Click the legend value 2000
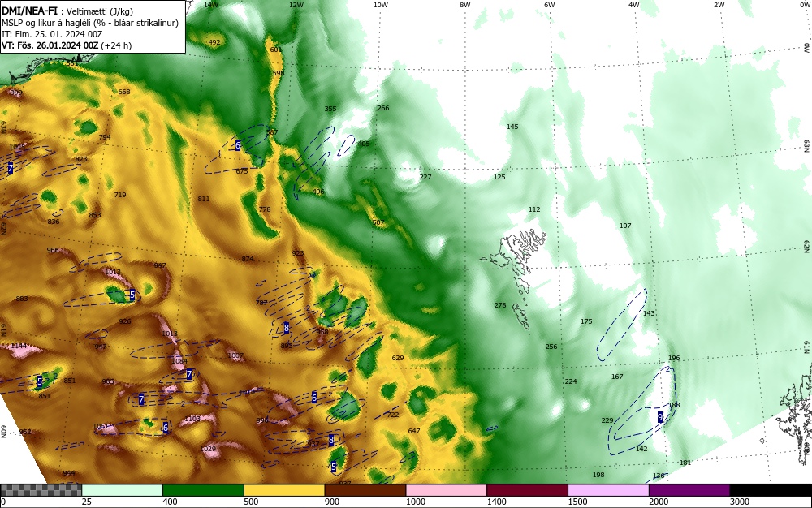 pos(659,502)
